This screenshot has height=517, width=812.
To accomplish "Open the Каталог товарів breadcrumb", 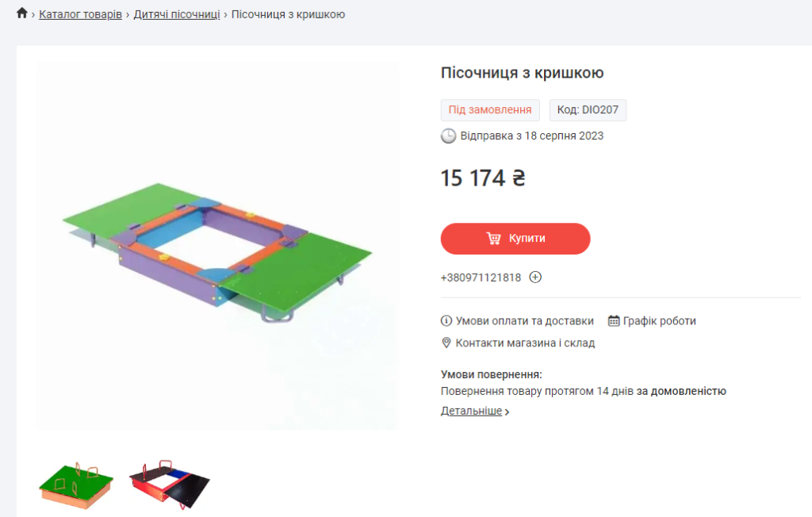I will click(80, 14).
